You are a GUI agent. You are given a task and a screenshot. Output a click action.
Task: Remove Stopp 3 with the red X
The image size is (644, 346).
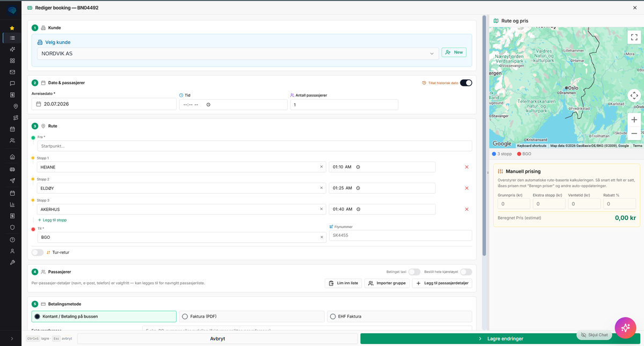(x=466, y=209)
